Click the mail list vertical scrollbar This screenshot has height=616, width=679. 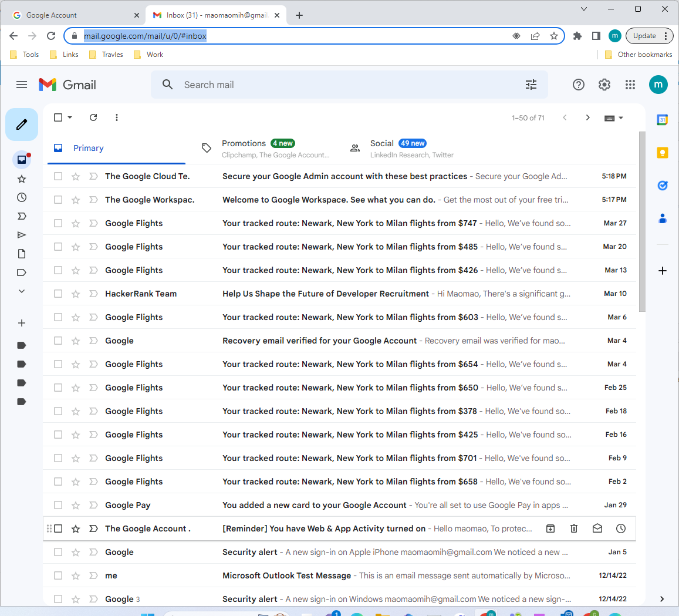click(642, 221)
